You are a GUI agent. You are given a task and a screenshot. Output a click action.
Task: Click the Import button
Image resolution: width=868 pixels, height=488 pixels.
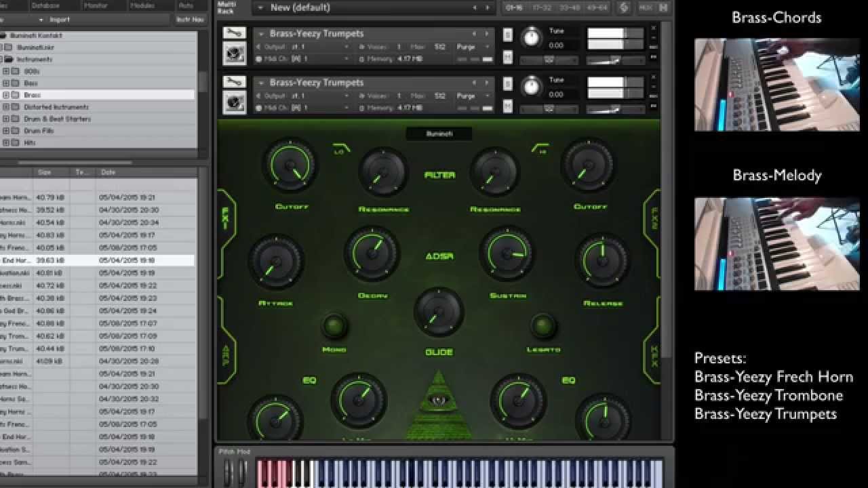click(60, 20)
